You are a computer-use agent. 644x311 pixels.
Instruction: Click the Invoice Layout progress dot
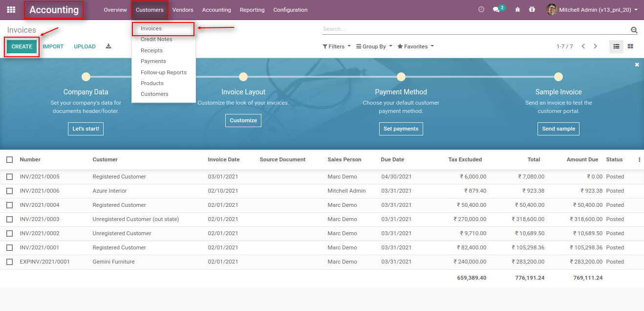243,77
